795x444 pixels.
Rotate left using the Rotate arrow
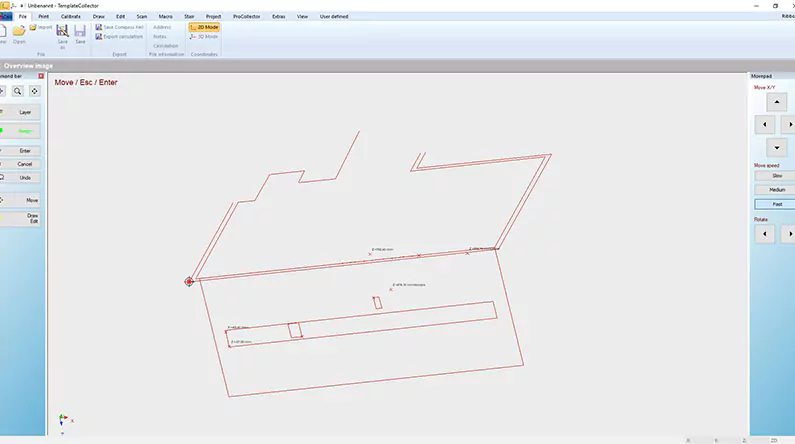764,234
